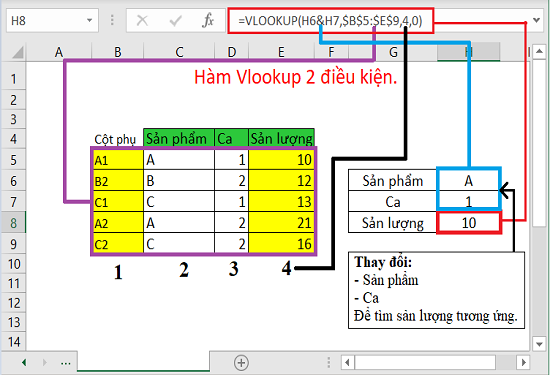Open the Insert Function fx dialog

(208, 21)
